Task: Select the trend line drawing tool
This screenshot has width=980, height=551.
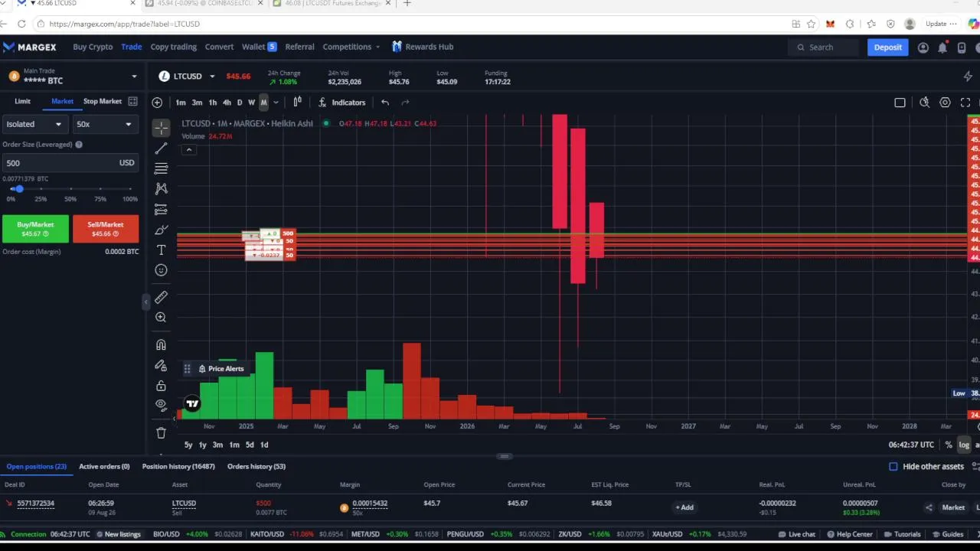Action: pos(161,148)
